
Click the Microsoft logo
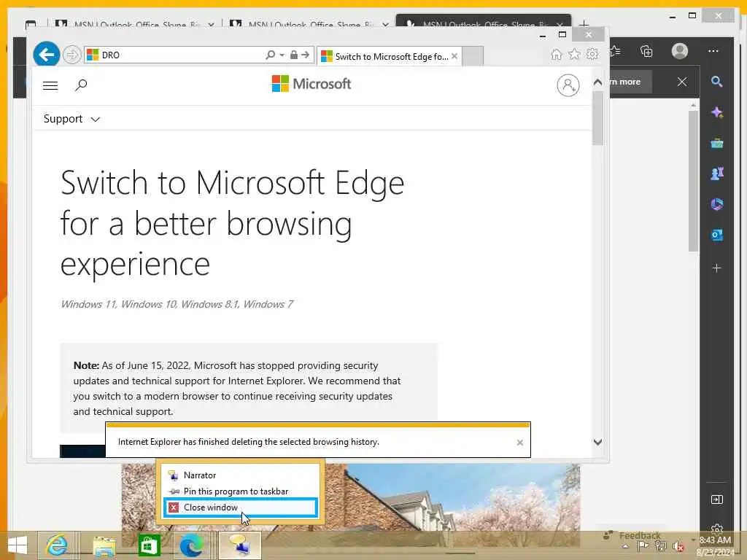(x=311, y=84)
